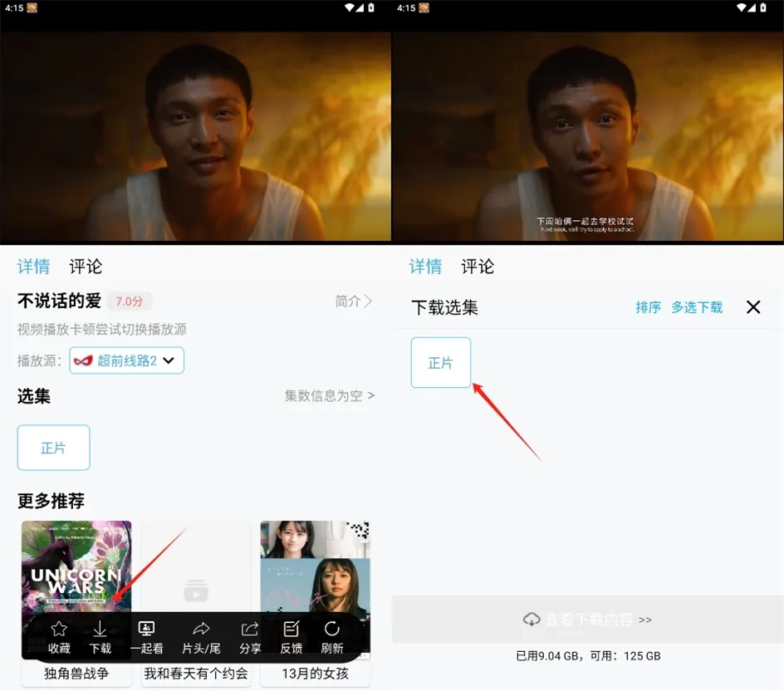Click the 多选下载 multi-select download link
Screen dimensions: 784x691
point(697,307)
